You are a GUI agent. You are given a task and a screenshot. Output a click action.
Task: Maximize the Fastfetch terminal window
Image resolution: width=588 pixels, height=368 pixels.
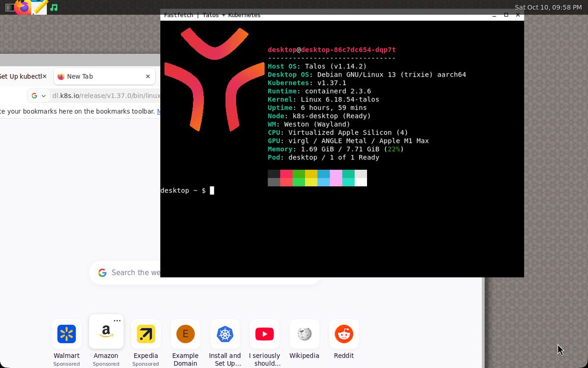pos(506,15)
